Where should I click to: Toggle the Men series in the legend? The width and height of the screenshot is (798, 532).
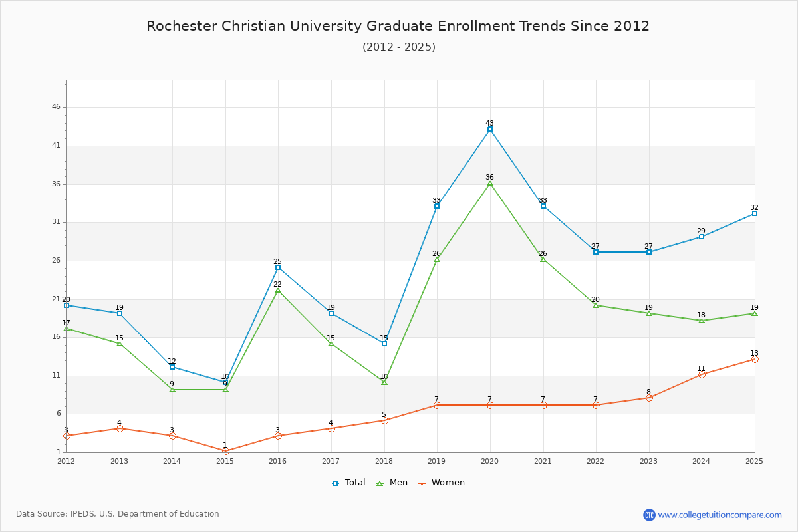392,483
